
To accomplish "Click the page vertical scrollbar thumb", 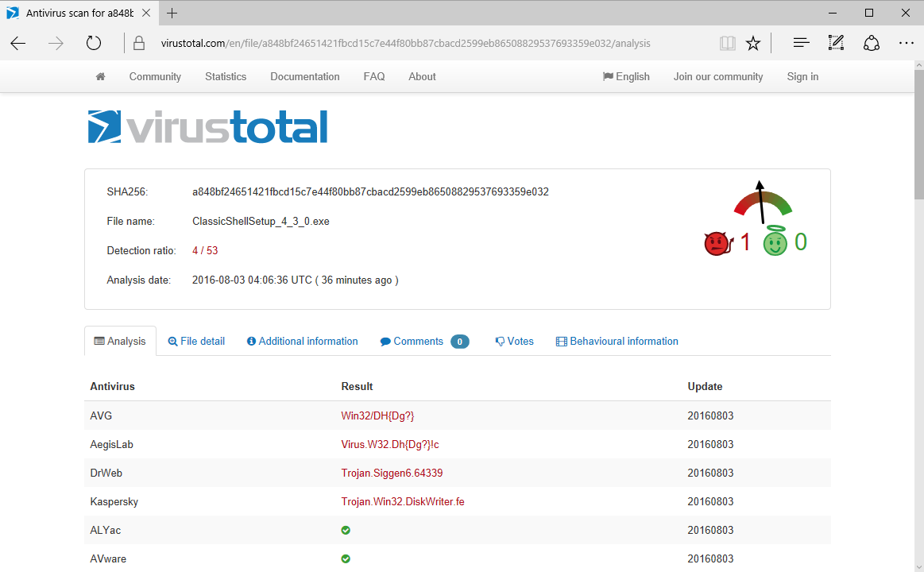I will pyautogui.click(x=918, y=135).
